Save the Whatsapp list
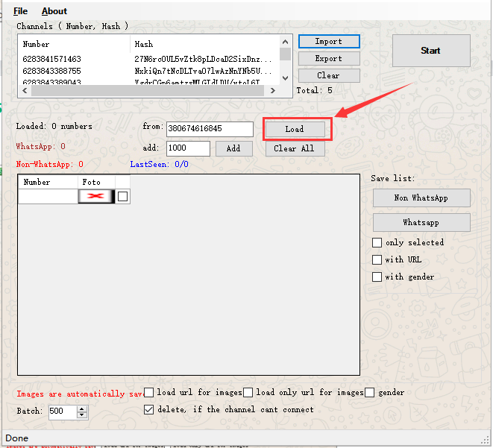 pyautogui.click(x=421, y=222)
